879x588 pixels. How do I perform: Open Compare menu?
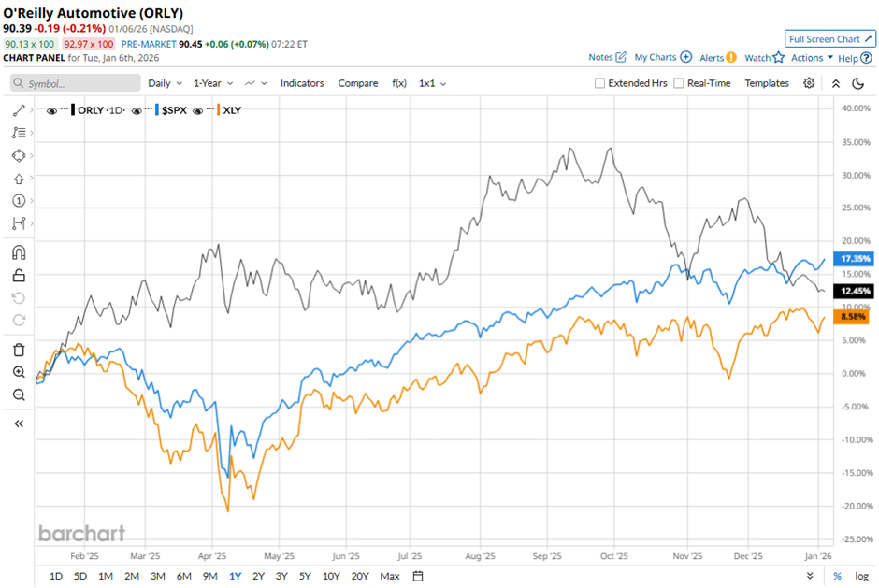357,83
